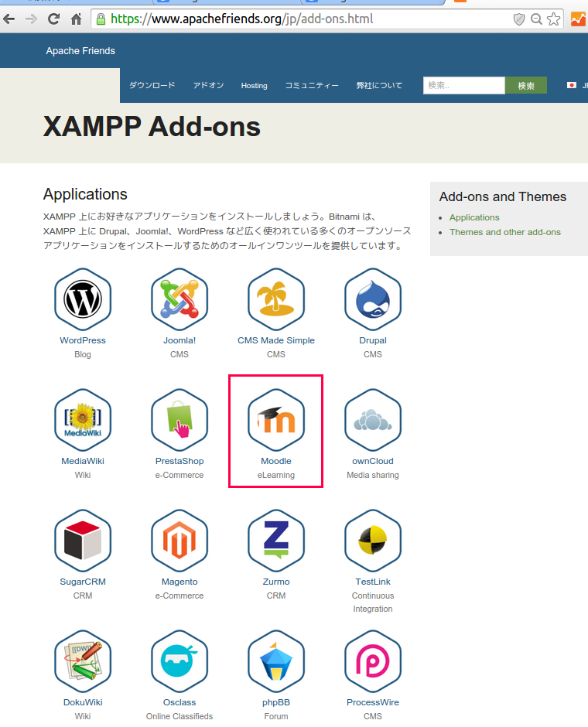This screenshot has height=727, width=588.
Task: Open the Hosting menu item
Action: pyautogui.click(x=254, y=86)
